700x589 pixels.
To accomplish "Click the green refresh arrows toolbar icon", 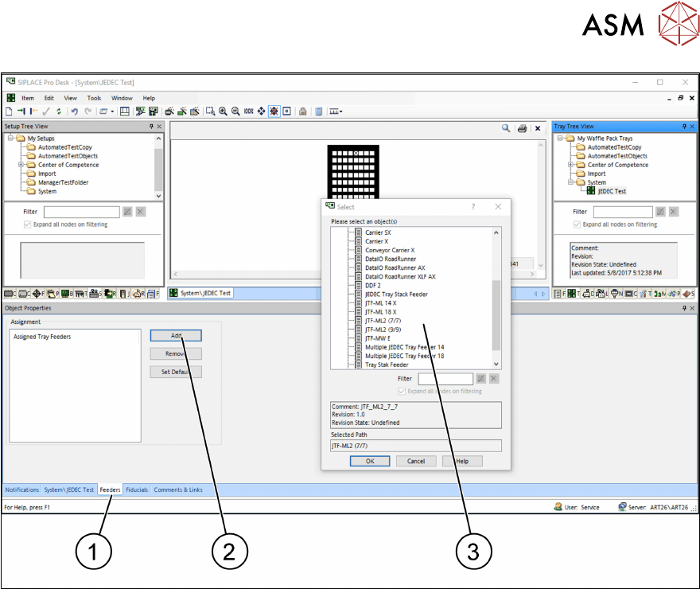I will click(x=59, y=111).
